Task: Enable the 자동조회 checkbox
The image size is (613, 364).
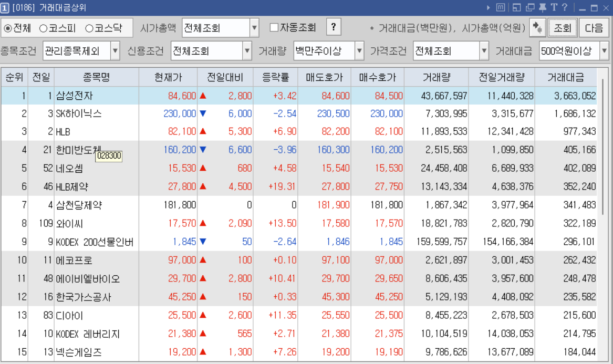Action: 274,27
